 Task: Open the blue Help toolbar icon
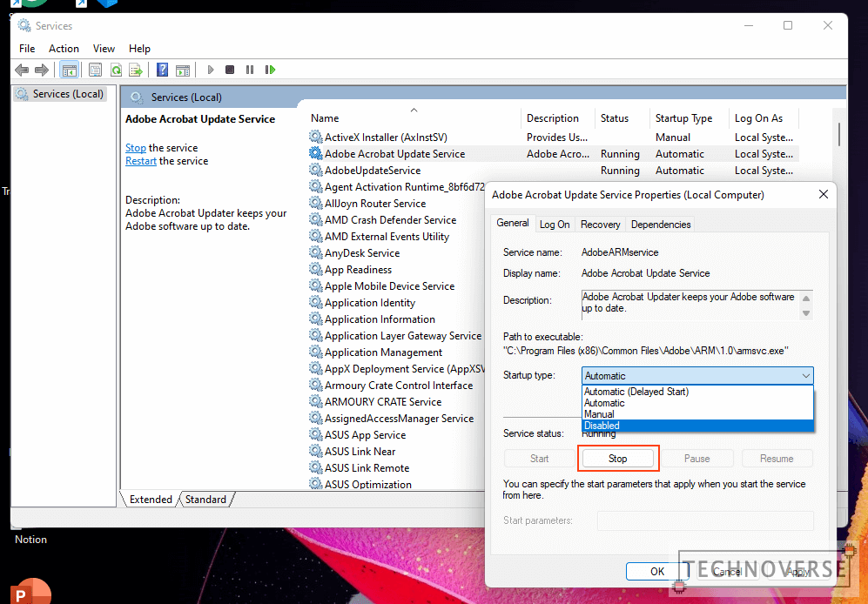click(162, 70)
